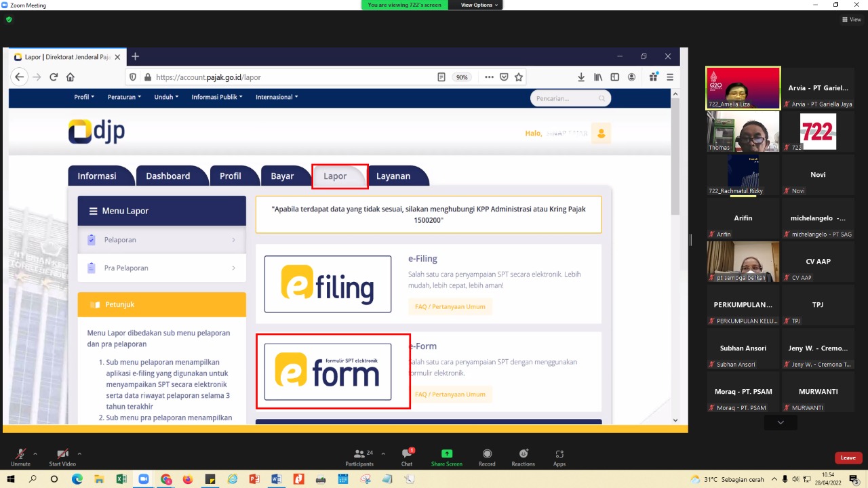The height and width of the screenshot is (488, 868).
Task: Open the Chat panel in Zoom
Action: coord(407,457)
